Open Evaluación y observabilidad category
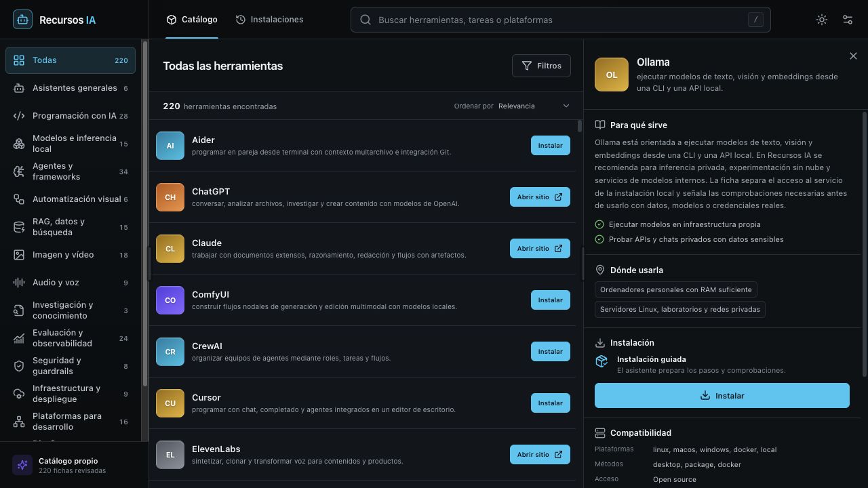The image size is (868, 488). (x=71, y=338)
